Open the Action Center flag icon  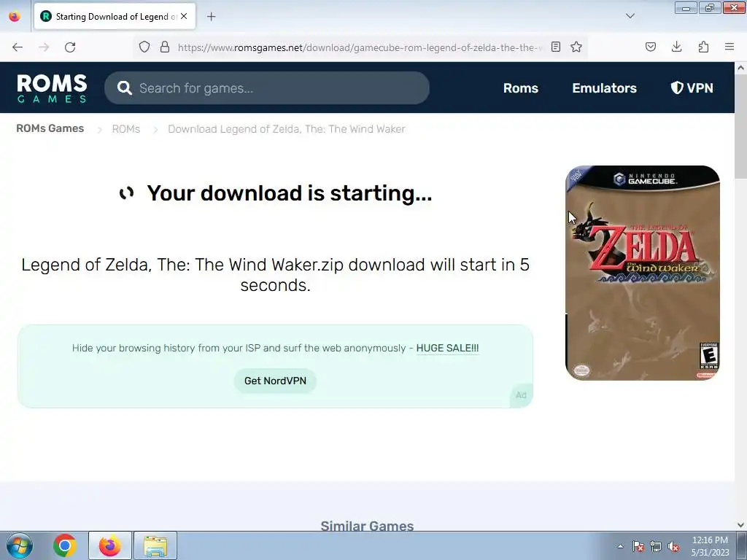tap(638, 547)
